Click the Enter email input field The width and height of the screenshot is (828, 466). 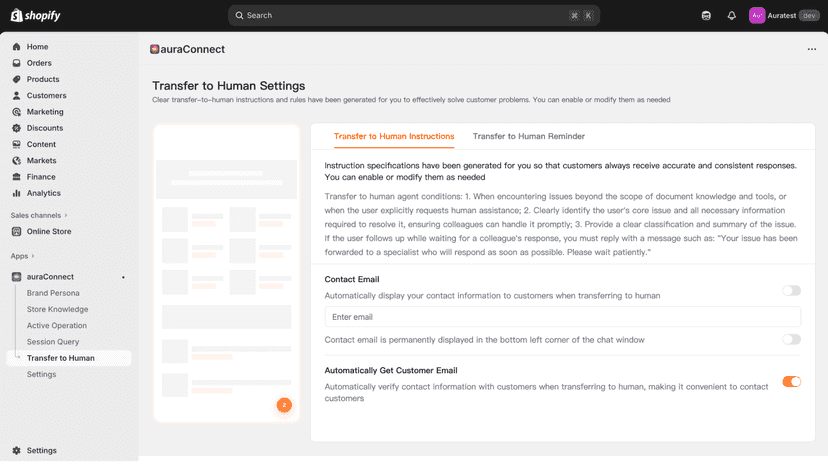coord(562,317)
